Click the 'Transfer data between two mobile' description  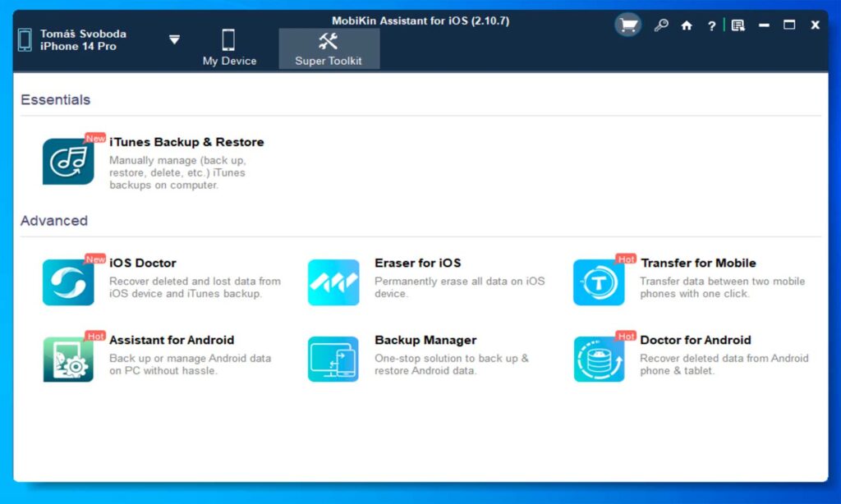coord(723,287)
